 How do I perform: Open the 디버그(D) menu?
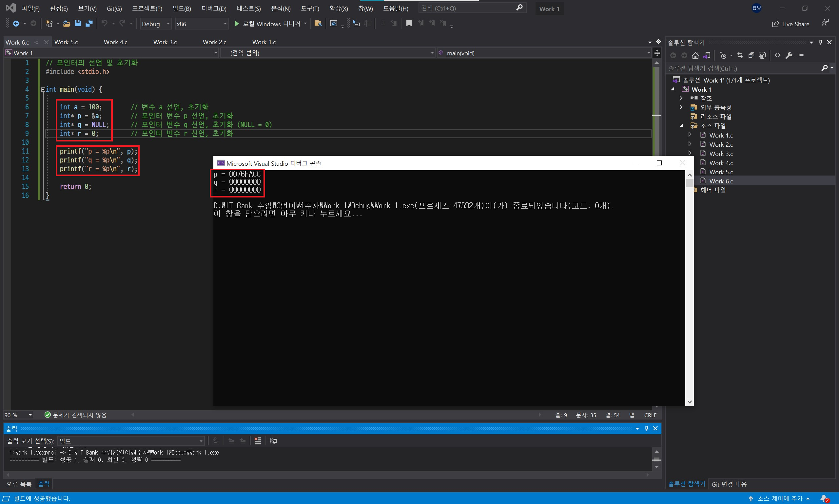(x=214, y=9)
